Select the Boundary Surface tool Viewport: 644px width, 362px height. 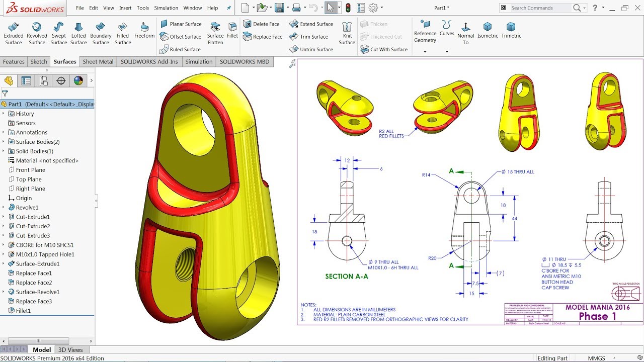click(101, 33)
